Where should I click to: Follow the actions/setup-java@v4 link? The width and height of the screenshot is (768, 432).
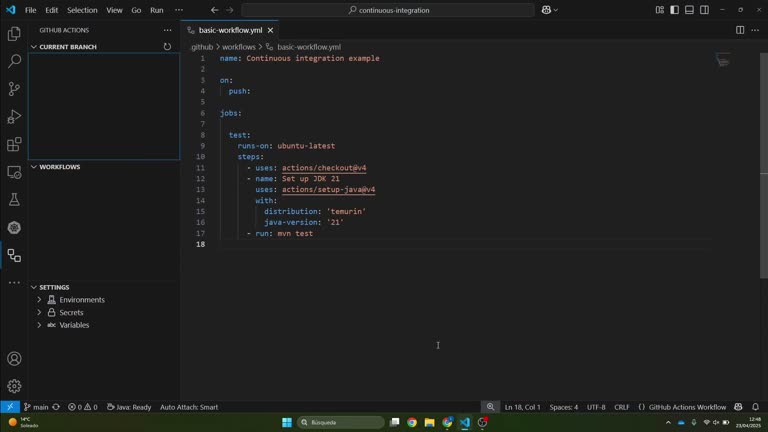click(328, 190)
